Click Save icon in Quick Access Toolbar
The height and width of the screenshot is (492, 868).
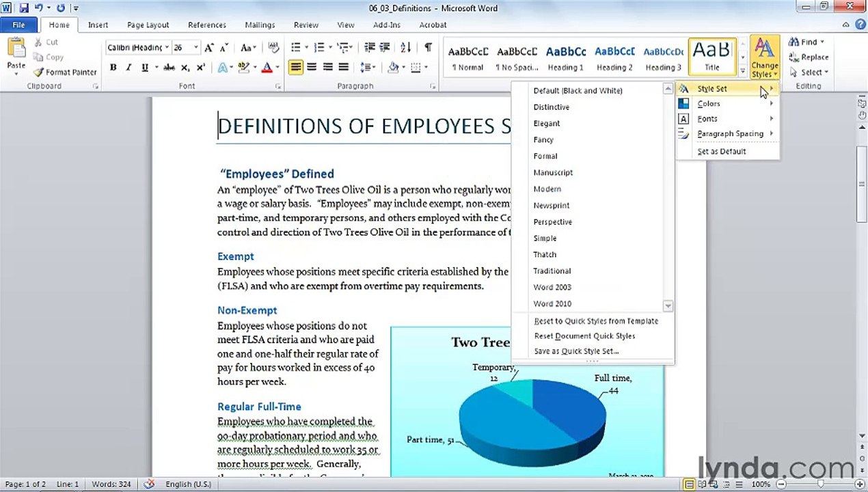tap(25, 8)
